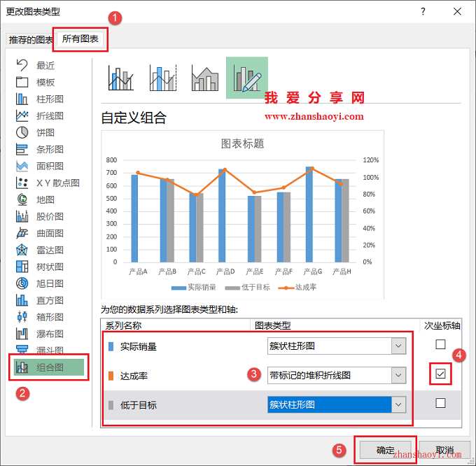Pick clustered column-line combo subtype icon
The image size is (476, 466).
tap(121, 78)
